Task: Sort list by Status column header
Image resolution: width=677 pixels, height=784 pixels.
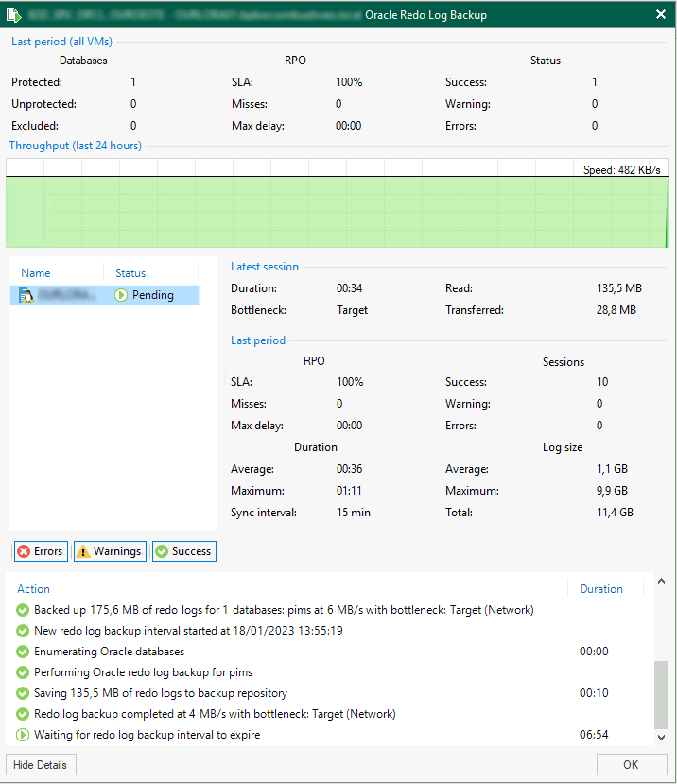Action: (130, 273)
